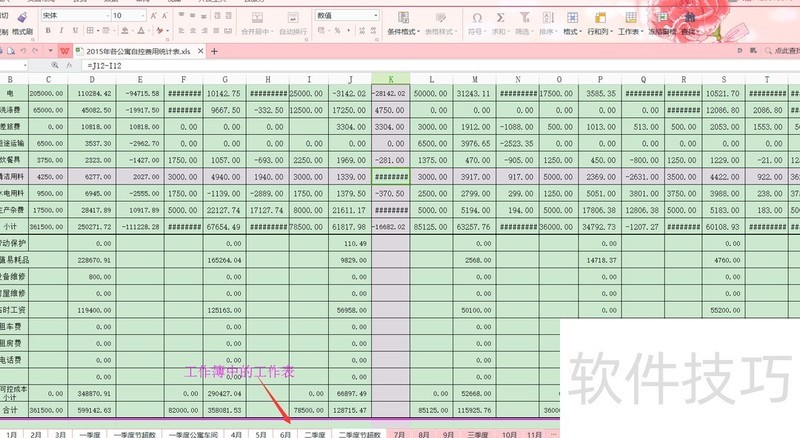Align text to middle of cell
This screenshot has height=438, width=800.
192,16
